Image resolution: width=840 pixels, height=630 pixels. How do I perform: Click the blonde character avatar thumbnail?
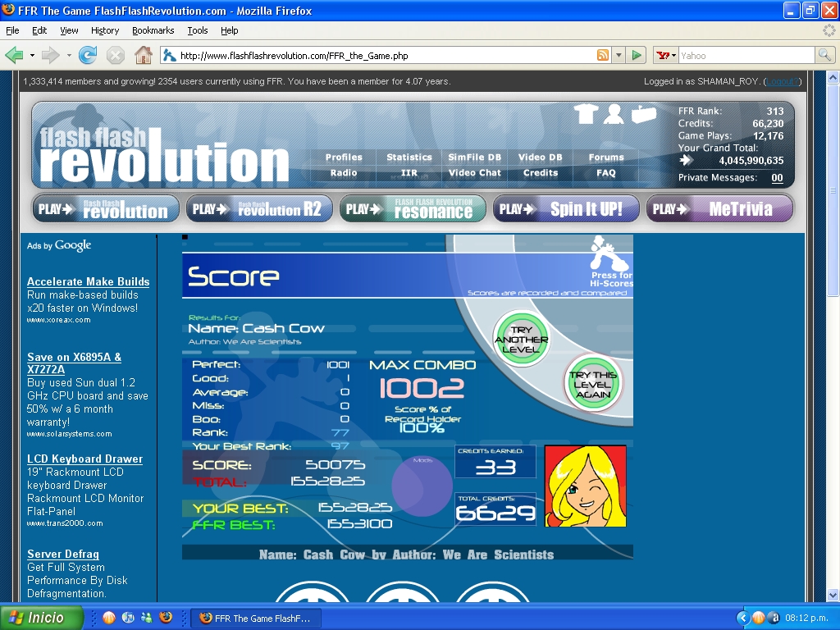pyautogui.click(x=586, y=486)
